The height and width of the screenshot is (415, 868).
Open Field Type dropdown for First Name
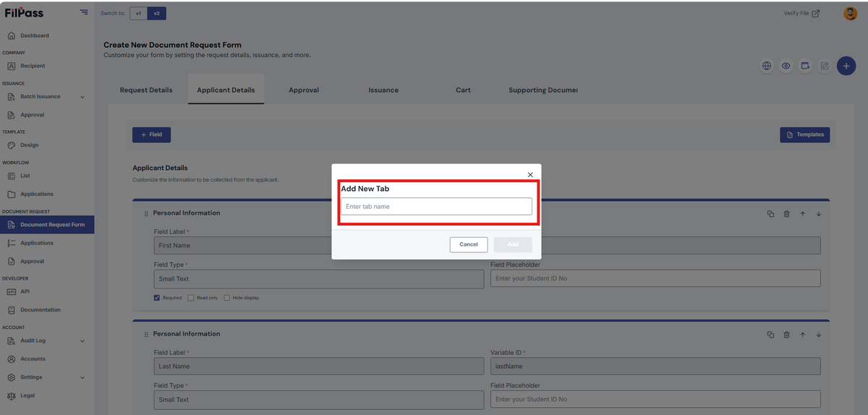pos(319,279)
